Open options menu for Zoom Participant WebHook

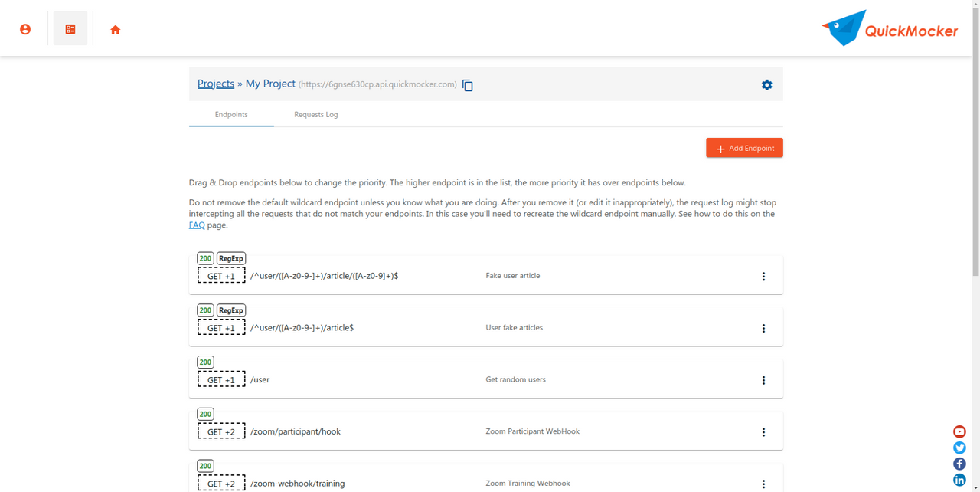[763, 432]
